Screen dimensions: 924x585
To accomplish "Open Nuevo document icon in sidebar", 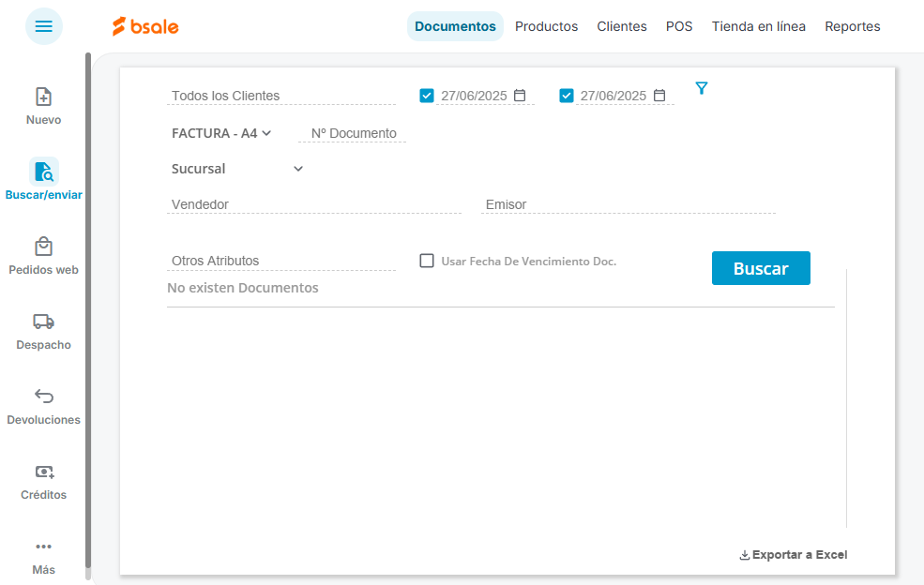I will pyautogui.click(x=43, y=97).
